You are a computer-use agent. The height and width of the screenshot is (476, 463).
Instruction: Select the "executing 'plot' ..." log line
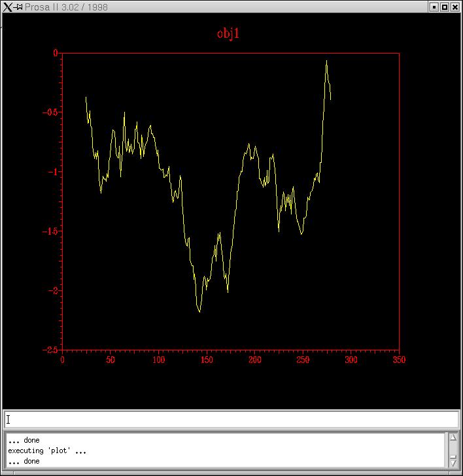[47, 450]
